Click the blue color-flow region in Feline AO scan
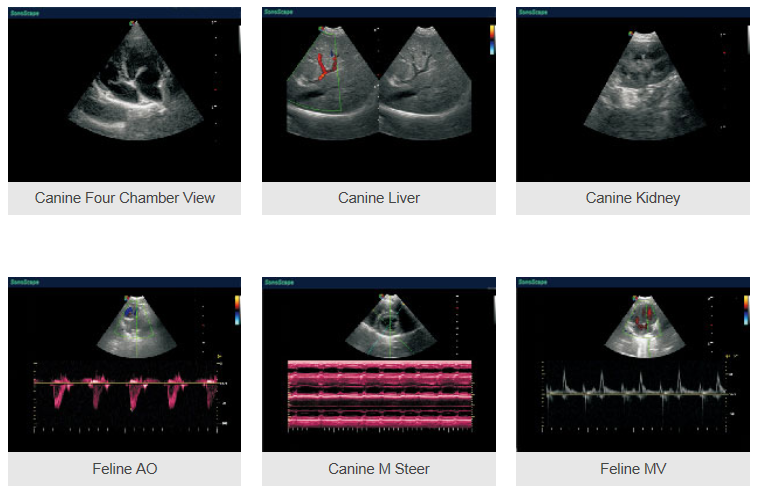Image resolution: width=763 pixels, height=498 pixels. coord(129,313)
